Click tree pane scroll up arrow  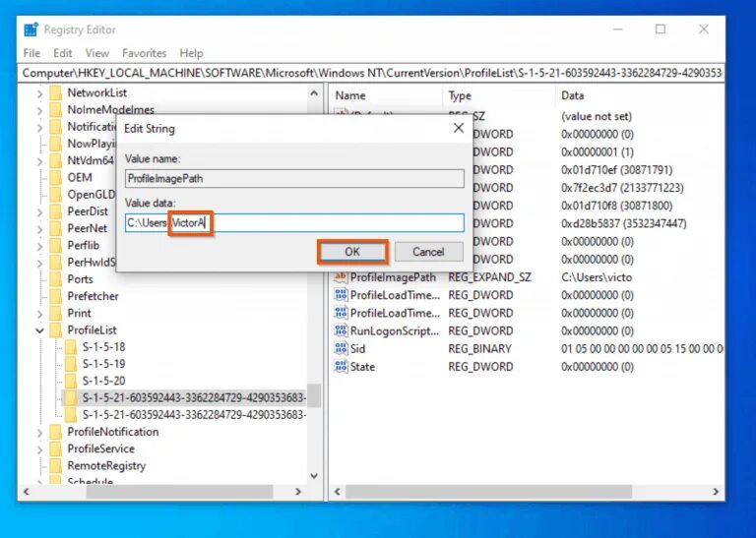coord(314,93)
